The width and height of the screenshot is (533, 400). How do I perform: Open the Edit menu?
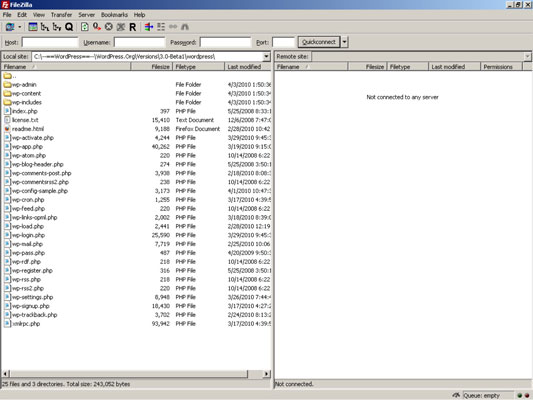pyautogui.click(x=22, y=15)
